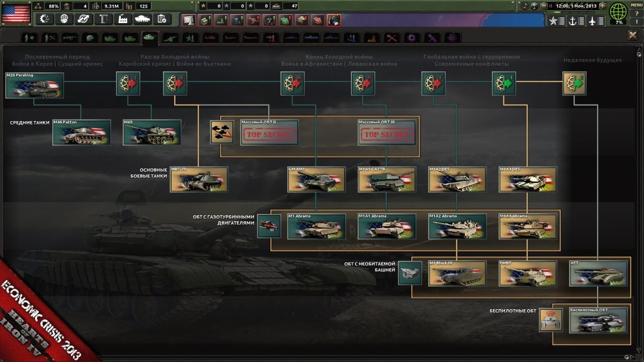This screenshot has width=644, height=362.
Task: Select the M1A2 Abrams technology
Action: point(457,226)
